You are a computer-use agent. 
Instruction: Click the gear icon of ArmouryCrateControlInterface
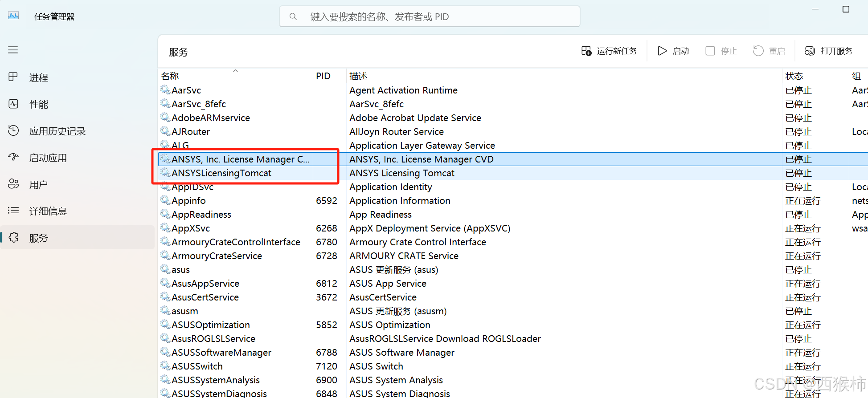(x=165, y=242)
